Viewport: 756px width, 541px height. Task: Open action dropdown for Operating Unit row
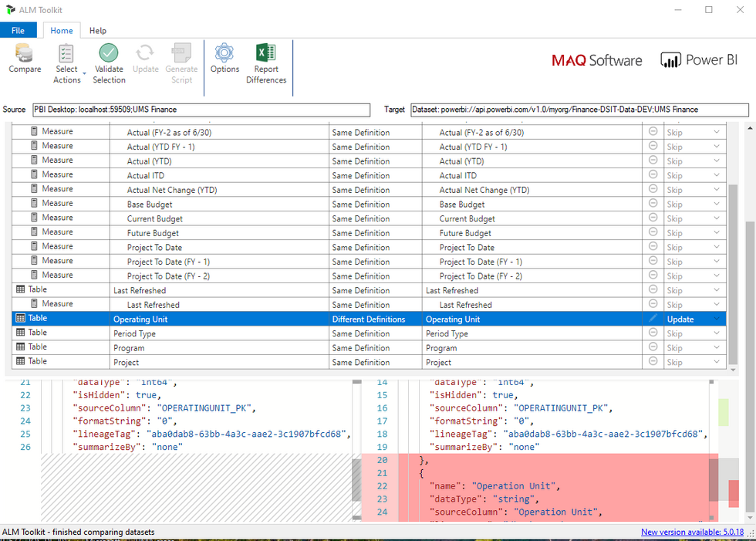point(717,319)
